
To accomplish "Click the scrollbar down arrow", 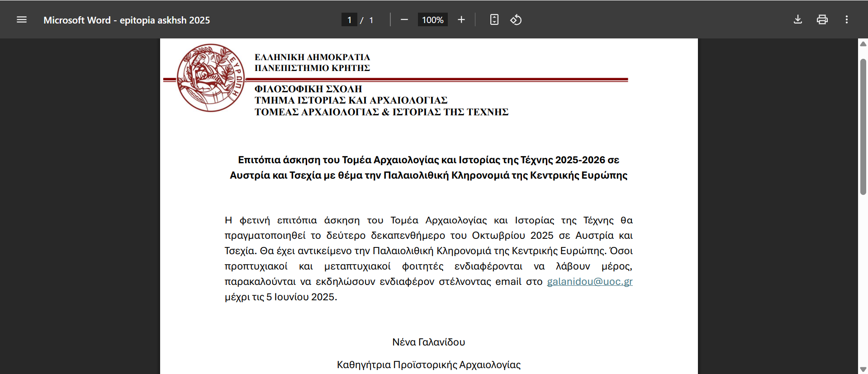I will click(x=863, y=369).
